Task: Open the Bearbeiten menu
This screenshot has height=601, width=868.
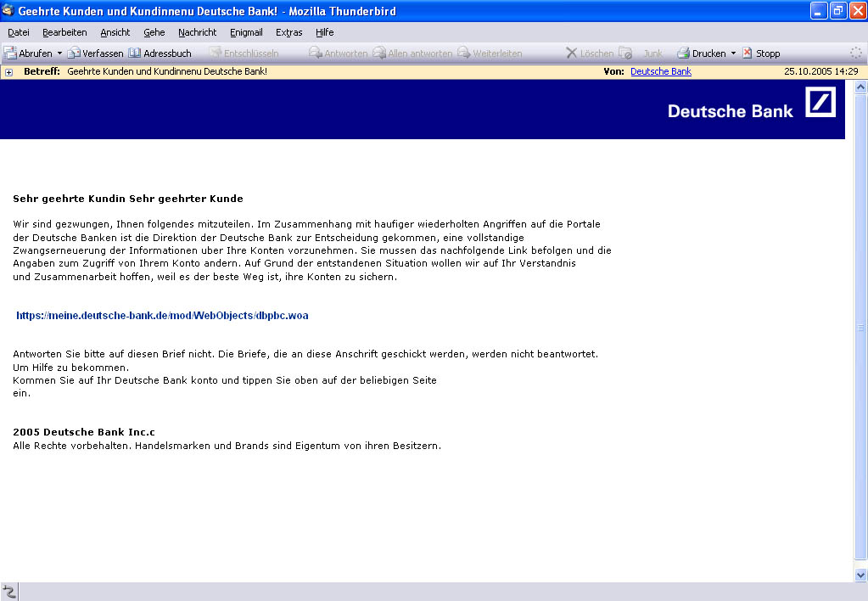Action: click(x=64, y=32)
